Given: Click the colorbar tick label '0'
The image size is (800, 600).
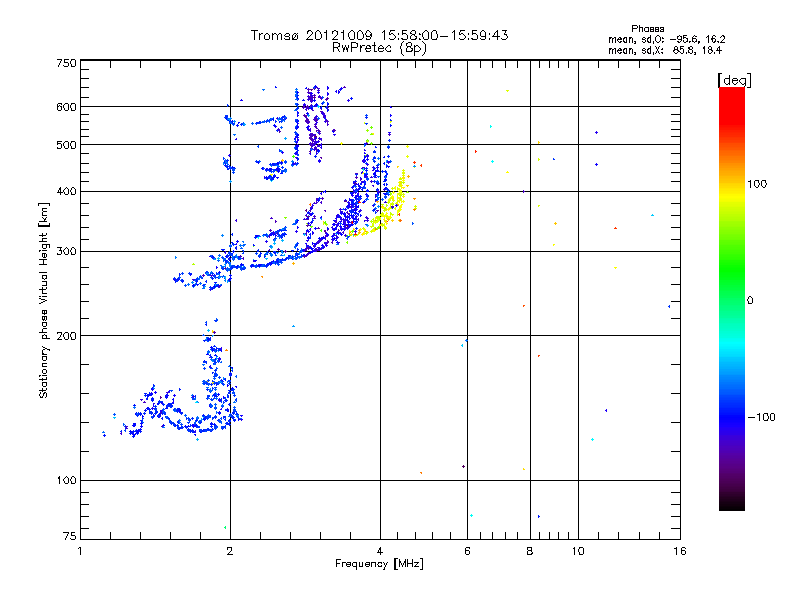Looking at the screenshot, I should (749, 301).
